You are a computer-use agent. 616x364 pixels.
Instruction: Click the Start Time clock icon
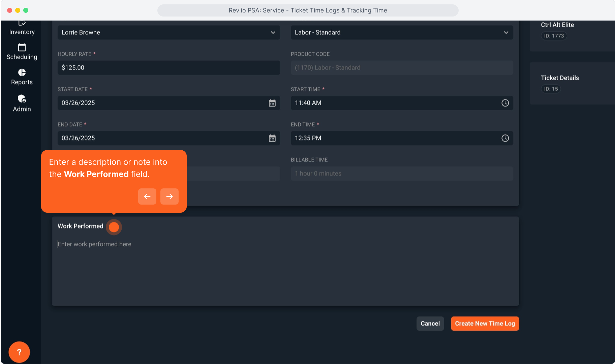(x=505, y=103)
